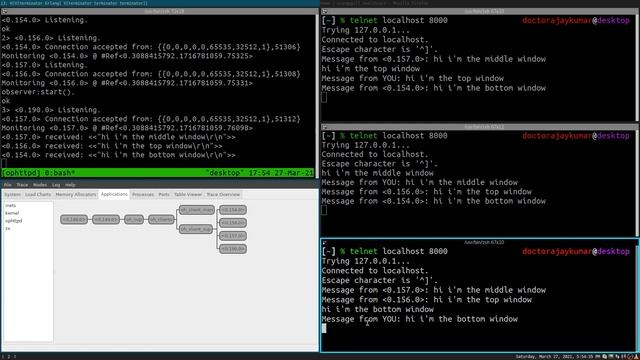Screen dimensions: 640x360
Task: Select kernel in the applications list
Action: (x=12, y=213)
